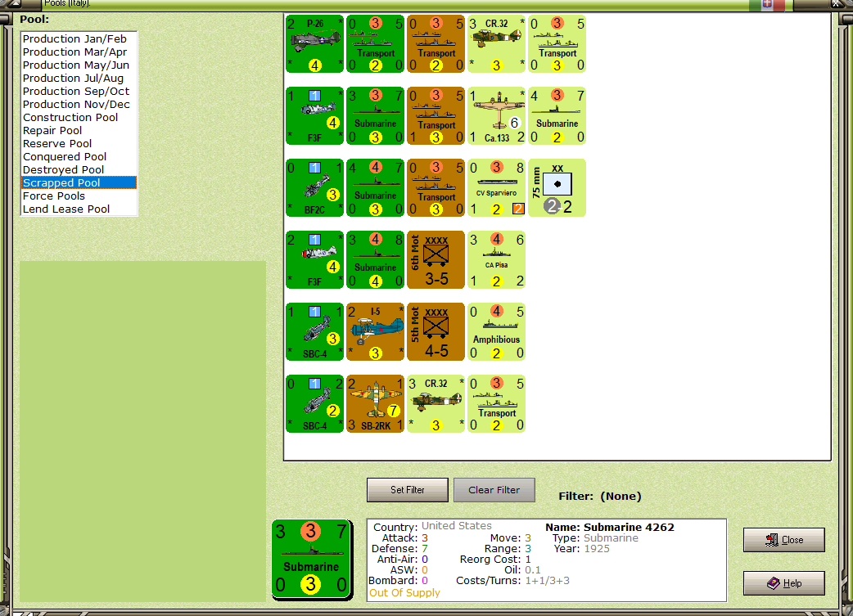
Task: Open Help for the Pools window
Action: pos(784,583)
